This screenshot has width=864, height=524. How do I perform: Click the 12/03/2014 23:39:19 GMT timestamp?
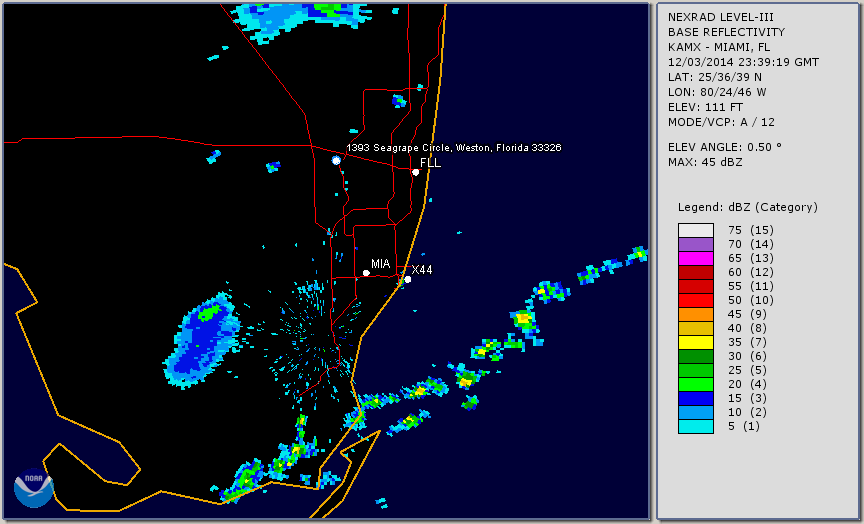[x=743, y=62]
